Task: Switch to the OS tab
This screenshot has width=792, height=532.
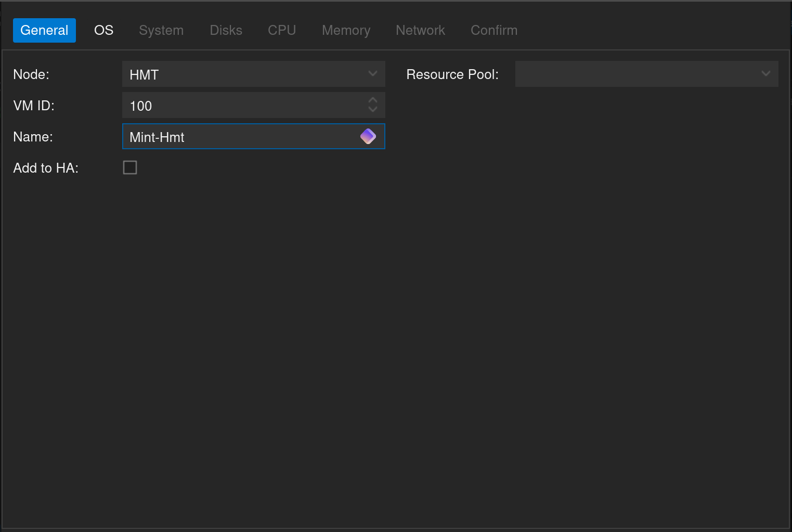Action: click(104, 30)
